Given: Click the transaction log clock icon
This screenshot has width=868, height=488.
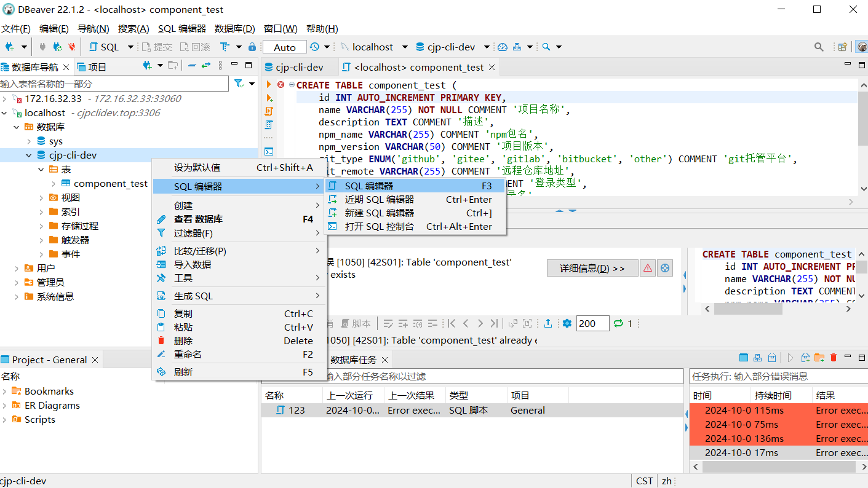Looking at the screenshot, I should tap(314, 47).
